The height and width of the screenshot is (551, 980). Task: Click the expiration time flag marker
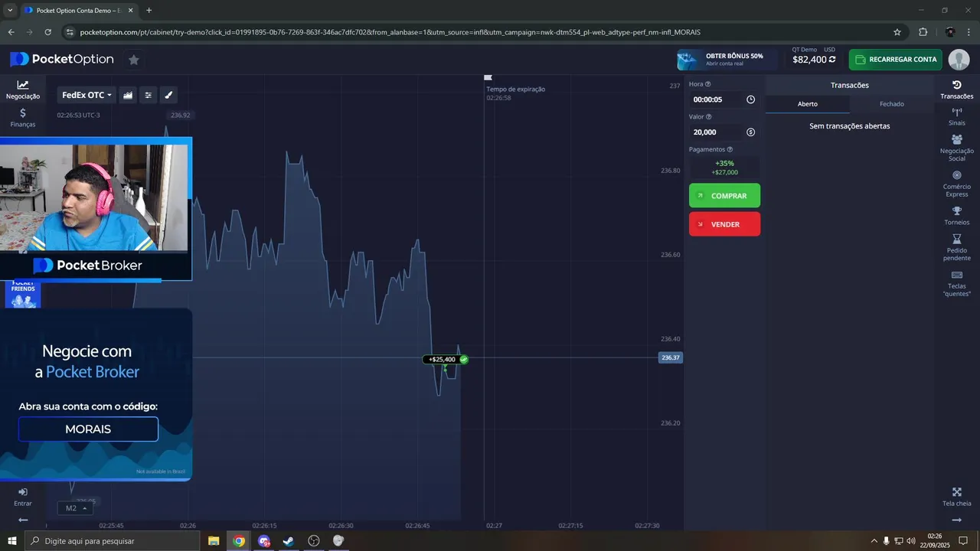[488, 77]
